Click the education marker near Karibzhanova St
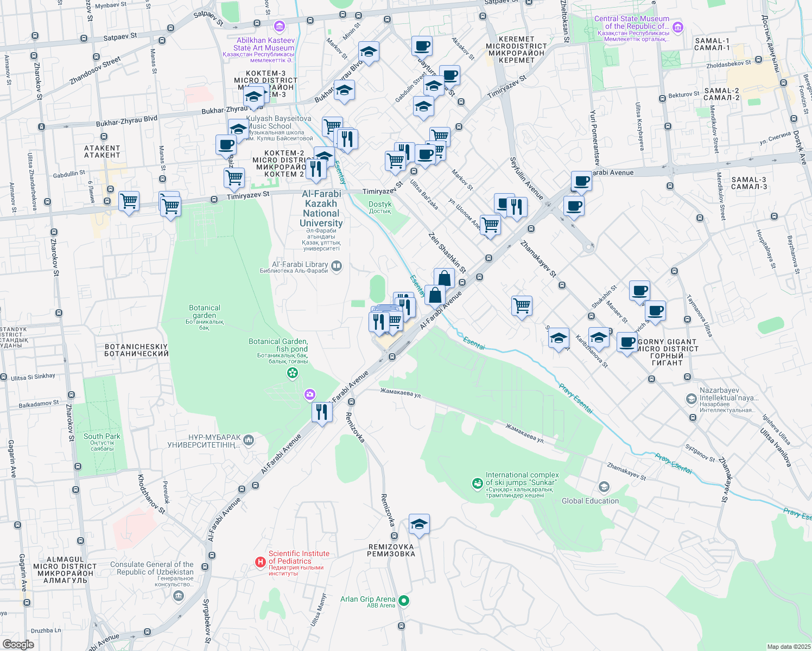812x651 pixels. coord(598,339)
